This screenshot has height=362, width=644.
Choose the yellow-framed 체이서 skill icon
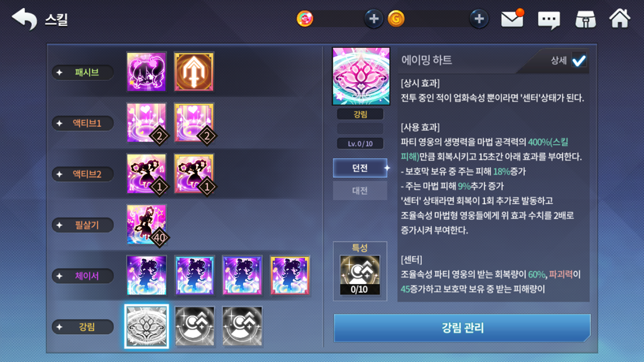[290, 275]
